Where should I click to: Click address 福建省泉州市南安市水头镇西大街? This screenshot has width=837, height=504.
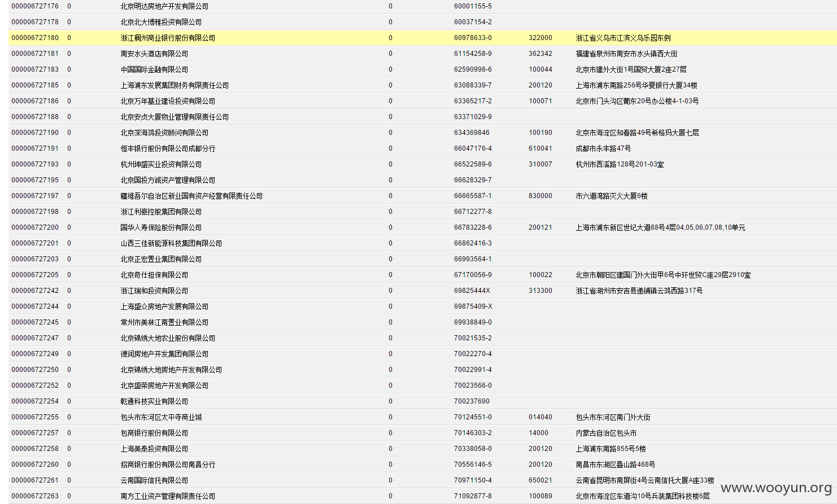(626, 54)
